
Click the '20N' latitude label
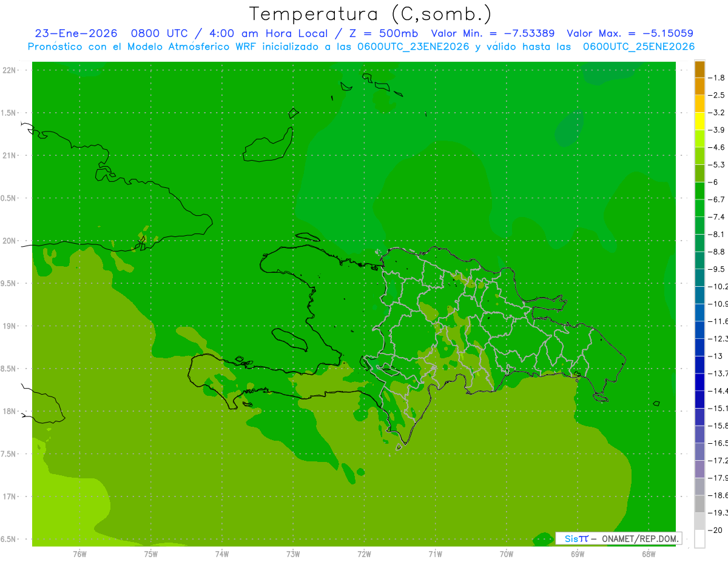(10, 241)
